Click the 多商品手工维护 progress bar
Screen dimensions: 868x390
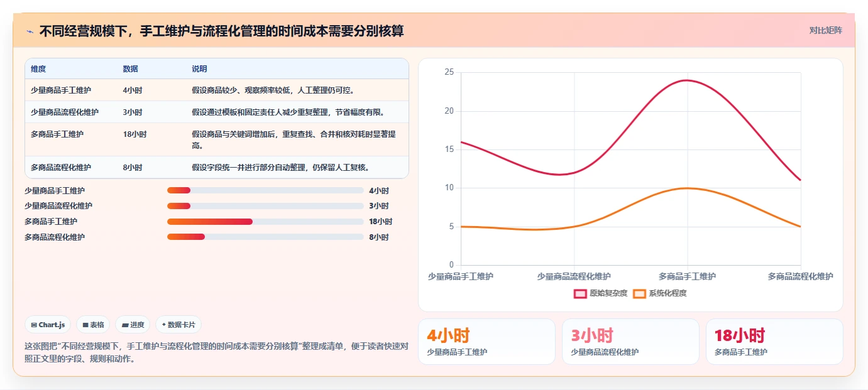pos(265,222)
